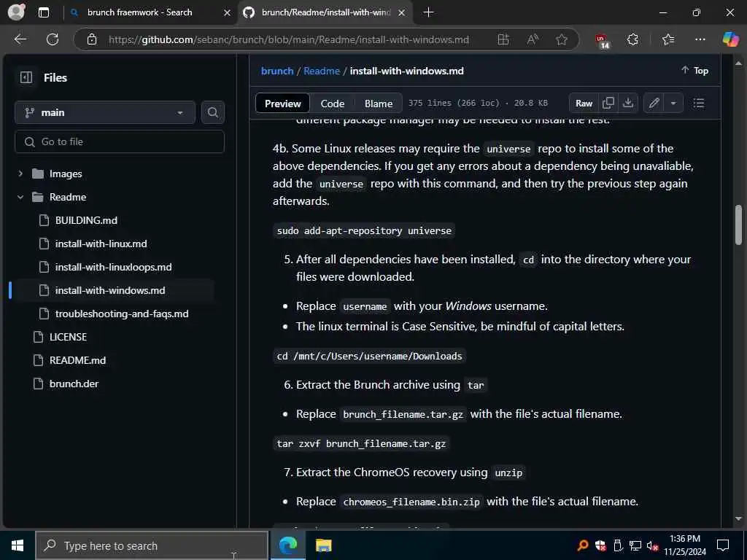
Task: Search this repository with magnifier button
Action: click(x=213, y=112)
